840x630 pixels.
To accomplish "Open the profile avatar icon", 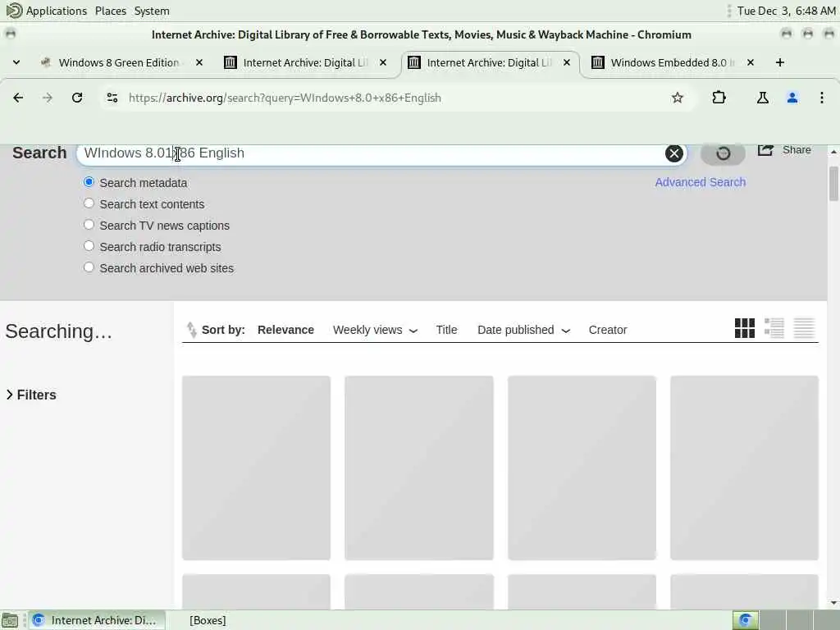I will coord(792,98).
